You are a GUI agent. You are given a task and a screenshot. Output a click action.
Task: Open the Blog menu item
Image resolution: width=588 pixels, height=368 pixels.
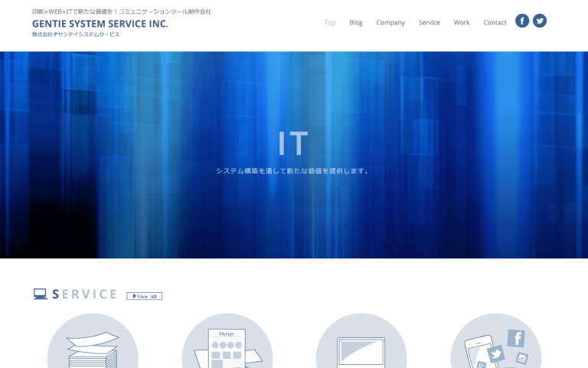[356, 22]
